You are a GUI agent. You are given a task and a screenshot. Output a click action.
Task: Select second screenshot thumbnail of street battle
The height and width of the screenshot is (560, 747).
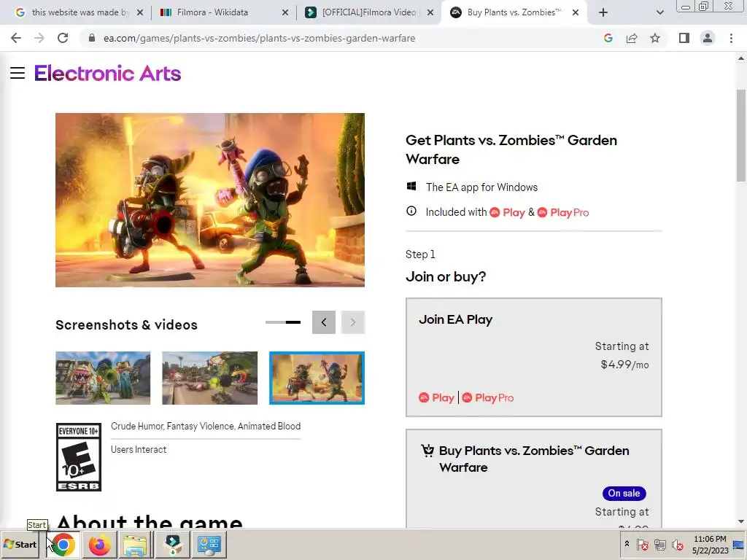209,378
